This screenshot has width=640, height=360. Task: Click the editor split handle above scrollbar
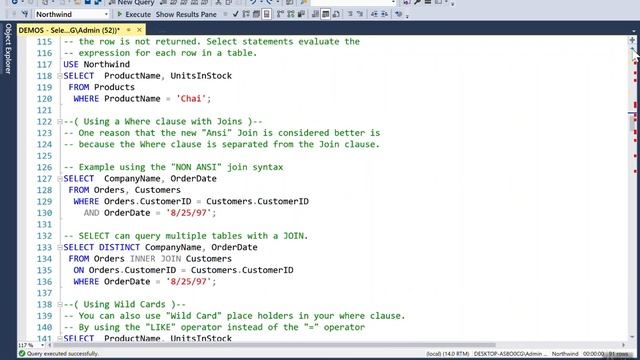pyautogui.click(x=632, y=40)
